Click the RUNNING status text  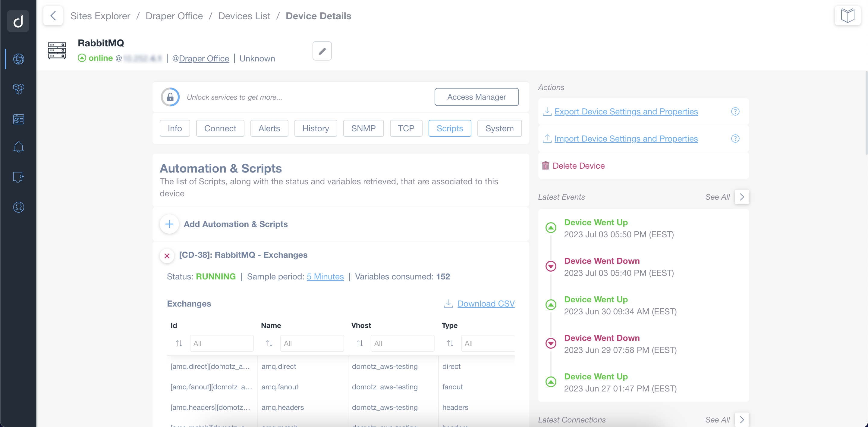pyautogui.click(x=216, y=276)
